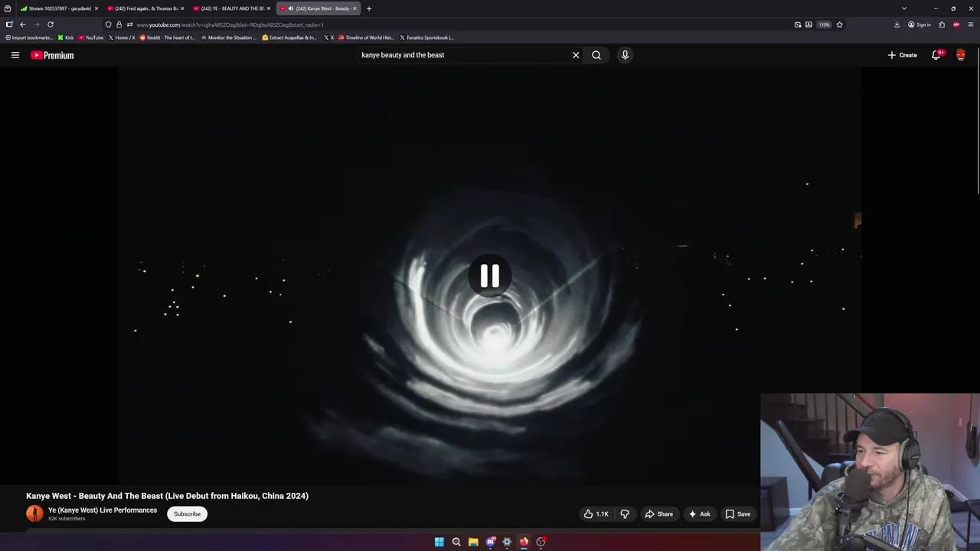Image resolution: width=980 pixels, height=551 pixels.
Task: Sign in to Firefox account
Action: 920,24
